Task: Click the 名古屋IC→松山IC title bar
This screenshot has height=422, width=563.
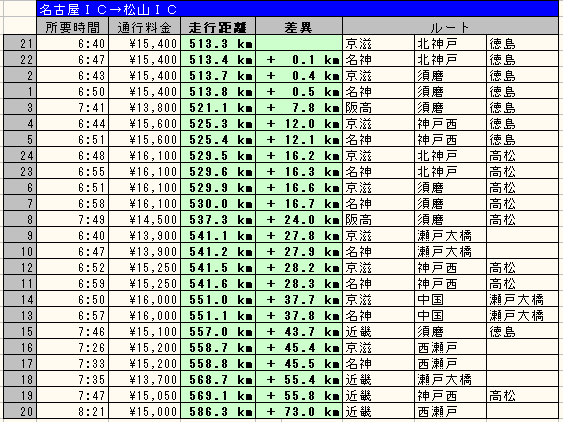Action: 297,9
